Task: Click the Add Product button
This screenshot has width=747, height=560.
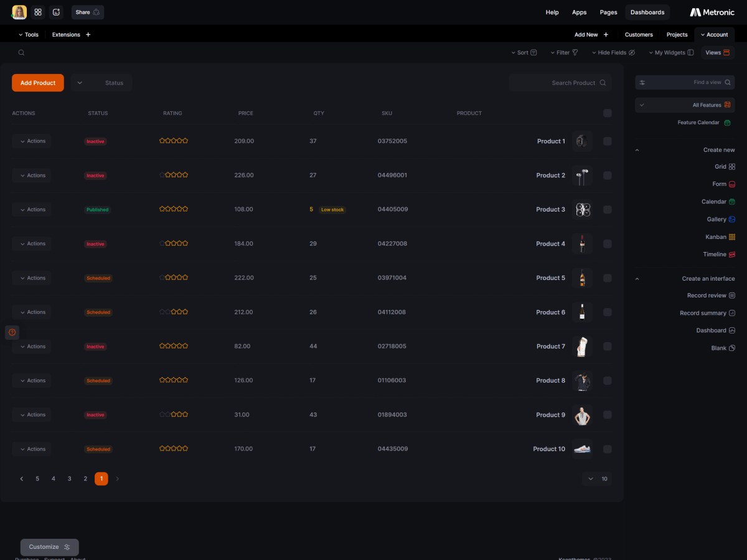Action: pos(38,83)
